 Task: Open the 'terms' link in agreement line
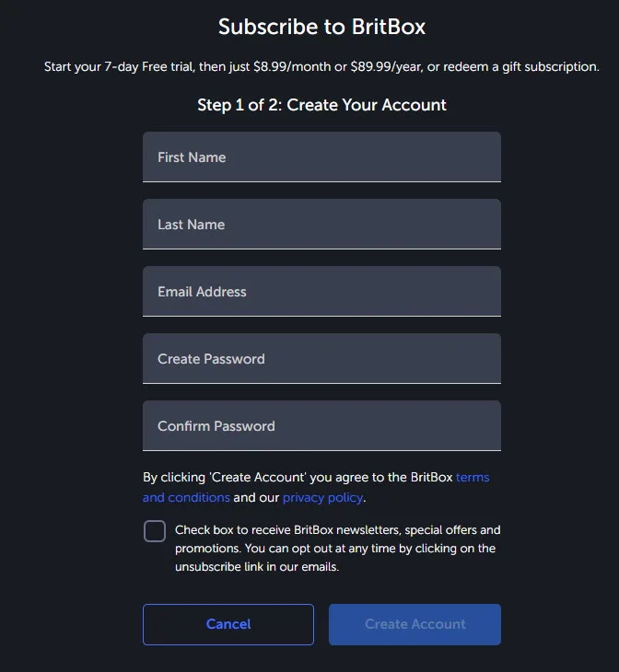click(x=473, y=478)
